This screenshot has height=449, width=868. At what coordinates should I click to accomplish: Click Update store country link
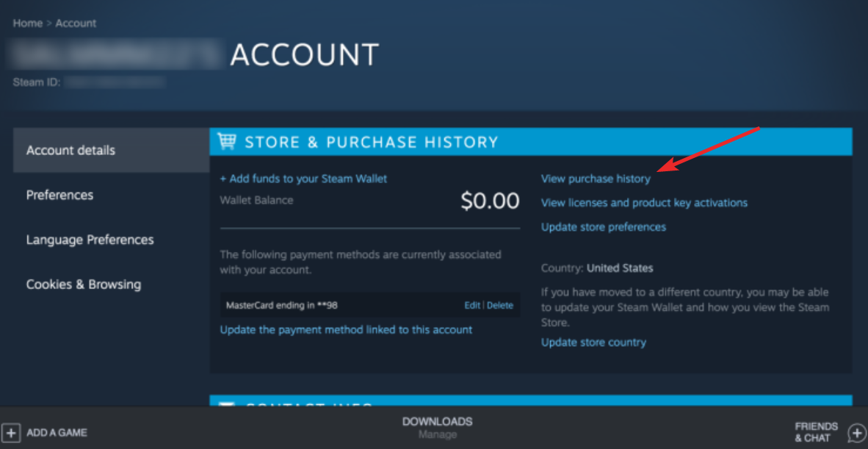[x=593, y=342]
